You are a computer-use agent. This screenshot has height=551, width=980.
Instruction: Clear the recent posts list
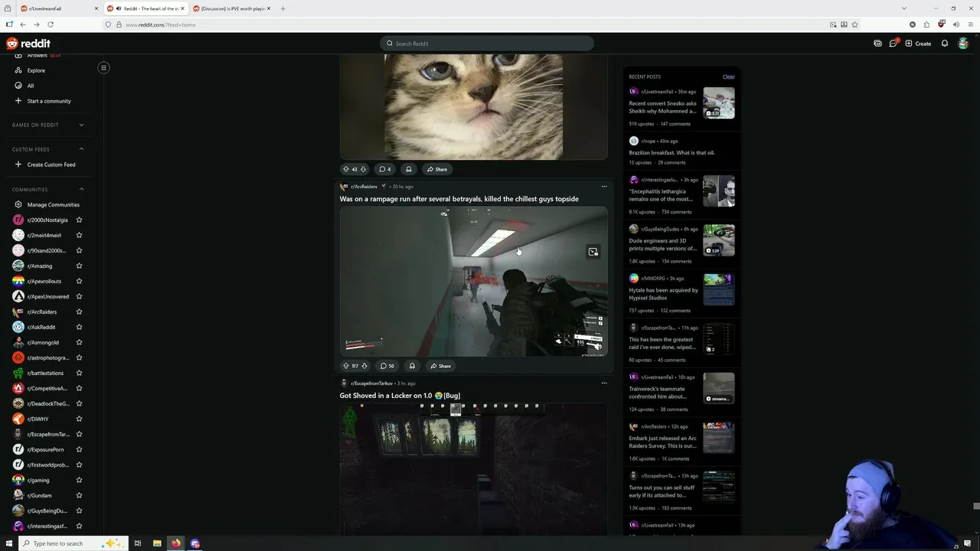(x=728, y=77)
